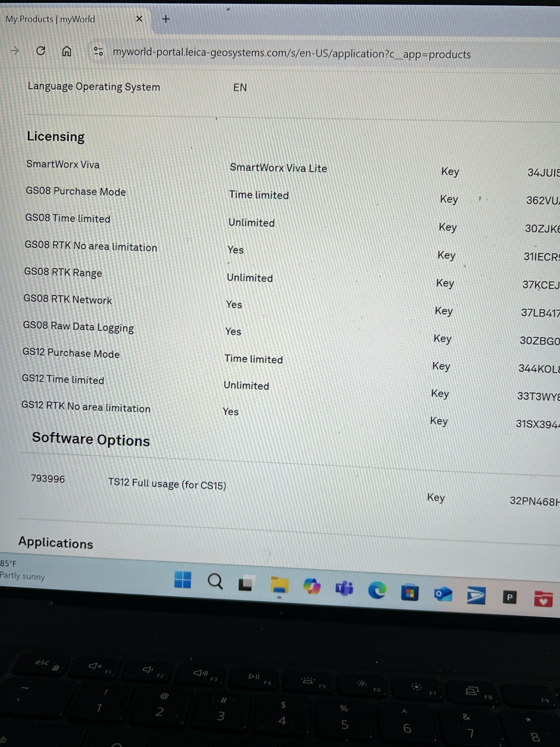This screenshot has height=747, width=560.
Task: Select GS08 RTK Range row label
Action: pos(63,272)
